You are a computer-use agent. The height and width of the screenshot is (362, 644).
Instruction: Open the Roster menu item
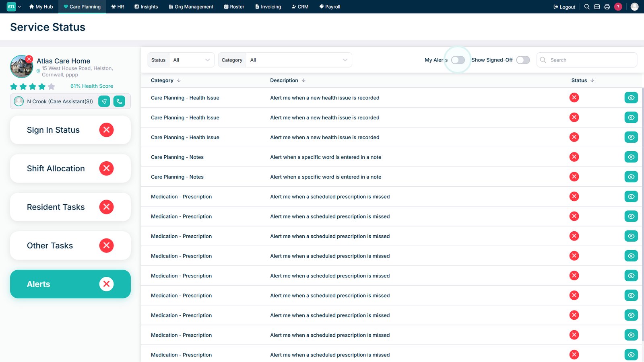[234, 7]
